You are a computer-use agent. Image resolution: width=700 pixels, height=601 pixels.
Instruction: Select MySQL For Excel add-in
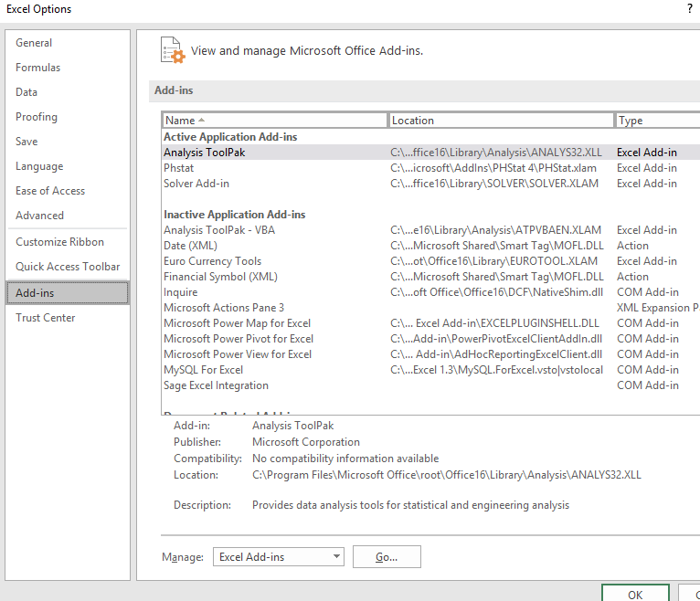(x=203, y=370)
